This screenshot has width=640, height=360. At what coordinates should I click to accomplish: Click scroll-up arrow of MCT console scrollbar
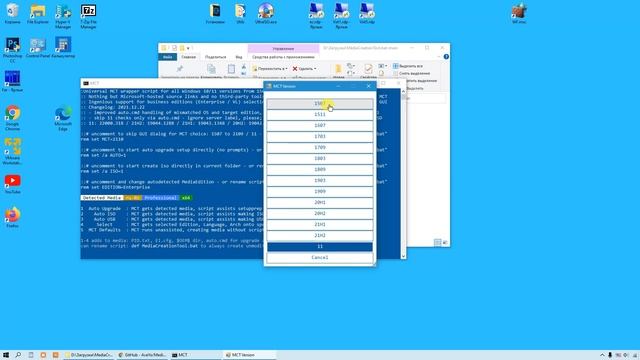403,91
